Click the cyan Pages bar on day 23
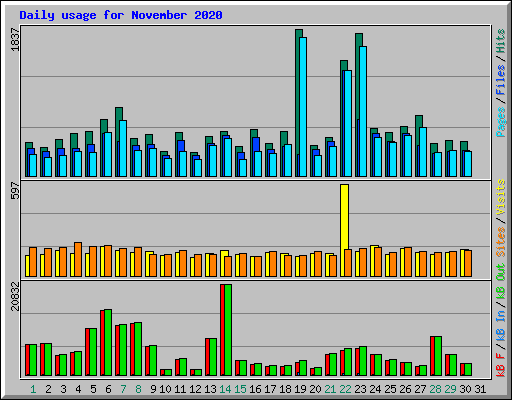Screen dimensions: 512x400 point(363,111)
